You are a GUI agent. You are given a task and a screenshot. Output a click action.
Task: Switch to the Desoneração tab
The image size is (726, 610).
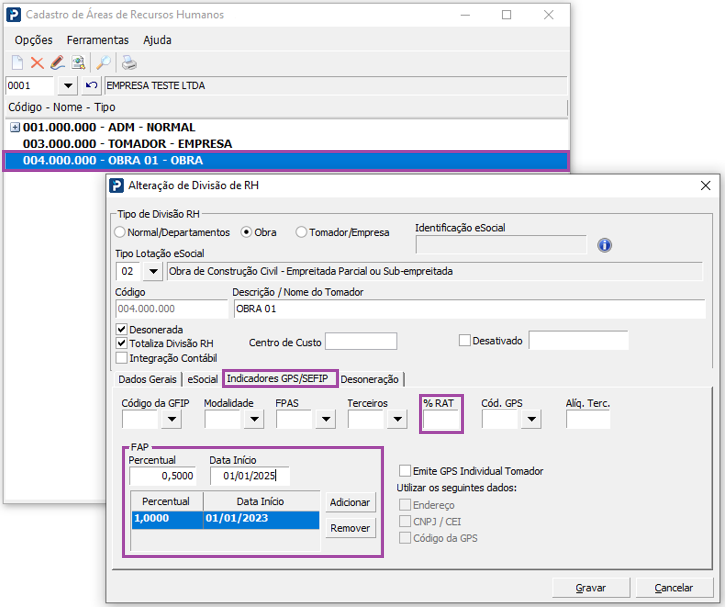coord(370,379)
